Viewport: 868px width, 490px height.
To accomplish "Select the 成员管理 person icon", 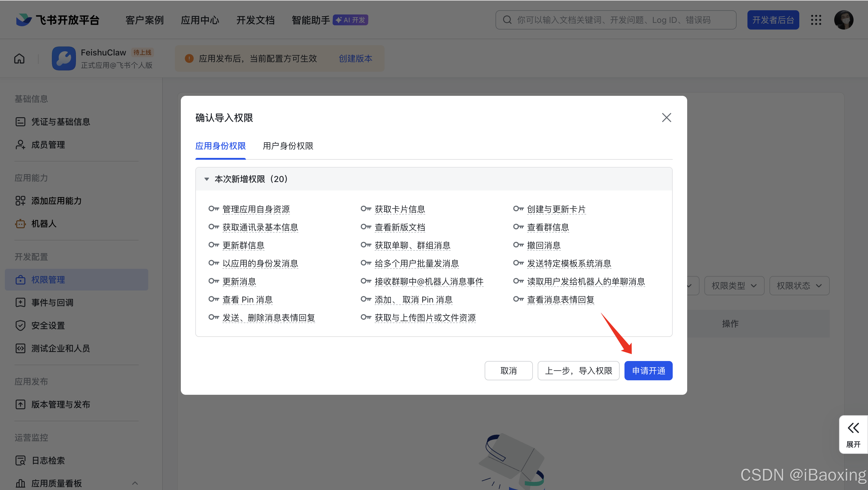I will [x=20, y=145].
